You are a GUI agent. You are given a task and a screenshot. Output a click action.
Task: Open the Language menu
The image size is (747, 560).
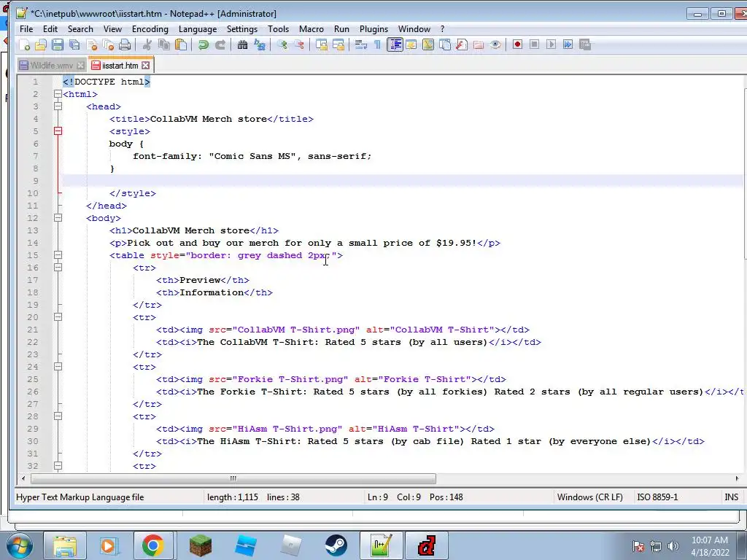[198, 29]
